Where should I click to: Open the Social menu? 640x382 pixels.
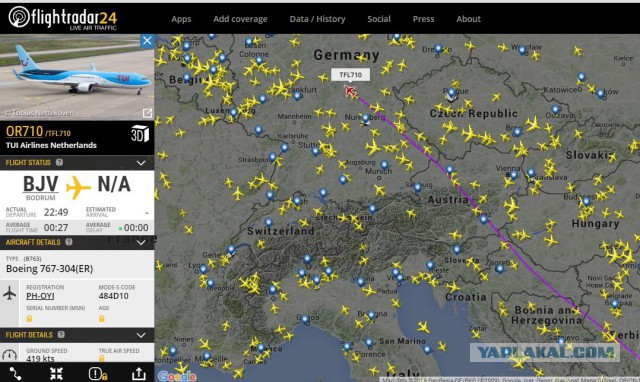tap(379, 19)
